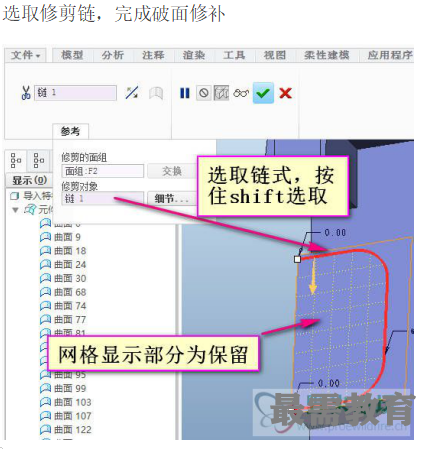The height and width of the screenshot is (449, 422).
Task: Select 曲面 122 in model tree
Action: (x=73, y=430)
